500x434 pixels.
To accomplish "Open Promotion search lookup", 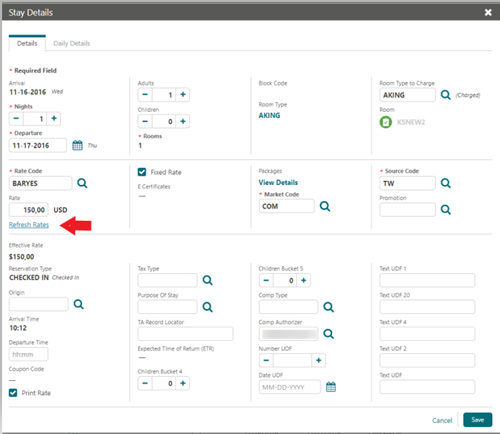I will click(x=446, y=209).
